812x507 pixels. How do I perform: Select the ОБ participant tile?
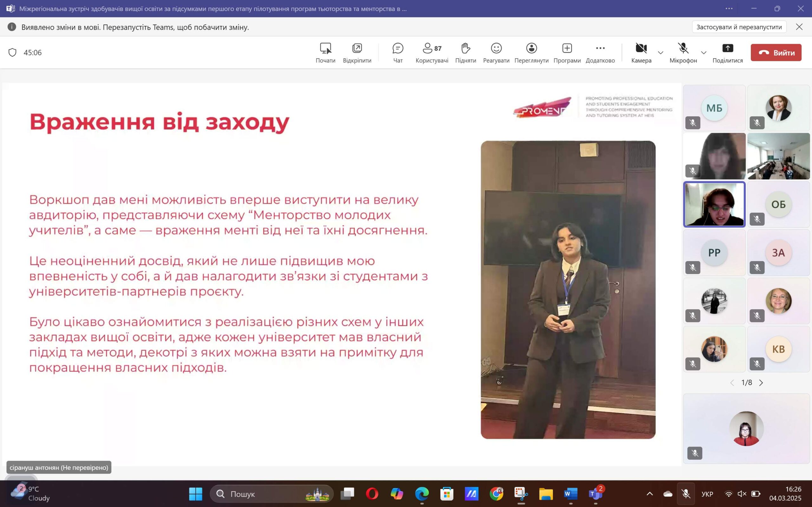click(x=778, y=204)
